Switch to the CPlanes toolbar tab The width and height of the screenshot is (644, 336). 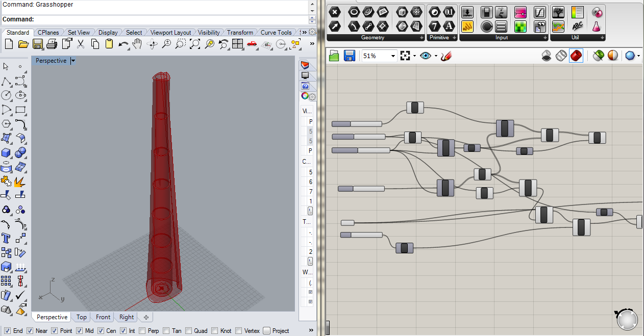48,33
